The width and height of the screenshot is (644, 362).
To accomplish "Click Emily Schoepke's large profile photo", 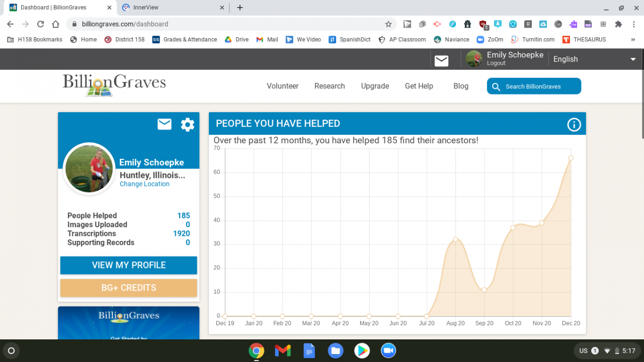I will pyautogui.click(x=90, y=169).
